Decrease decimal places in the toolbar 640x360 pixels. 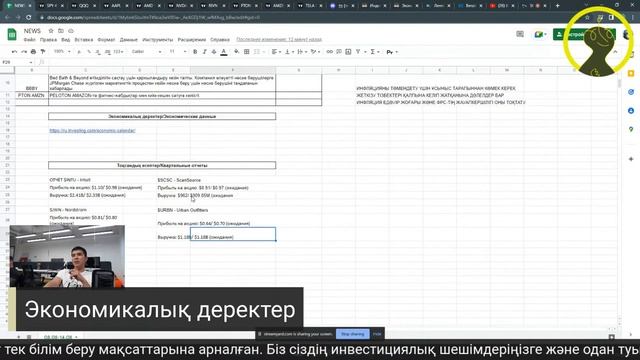click(98, 52)
